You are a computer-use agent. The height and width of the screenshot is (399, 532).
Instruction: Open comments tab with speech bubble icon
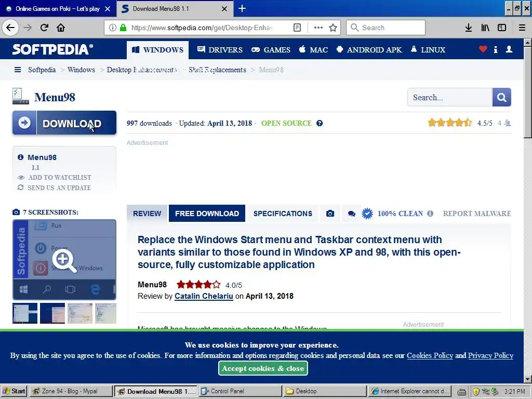coord(352,214)
